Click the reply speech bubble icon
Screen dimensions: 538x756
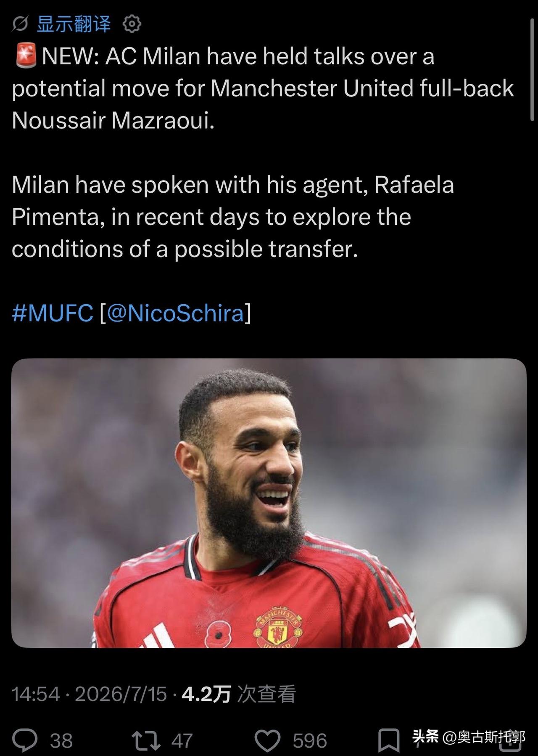point(25,740)
